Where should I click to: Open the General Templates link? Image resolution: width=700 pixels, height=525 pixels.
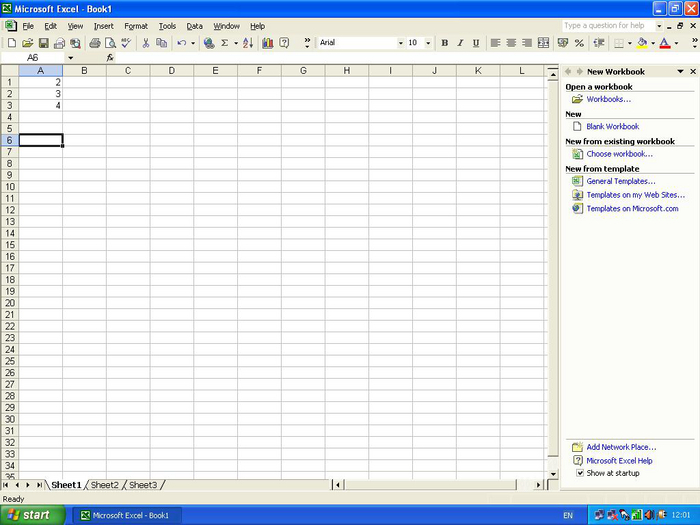(620, 181)
